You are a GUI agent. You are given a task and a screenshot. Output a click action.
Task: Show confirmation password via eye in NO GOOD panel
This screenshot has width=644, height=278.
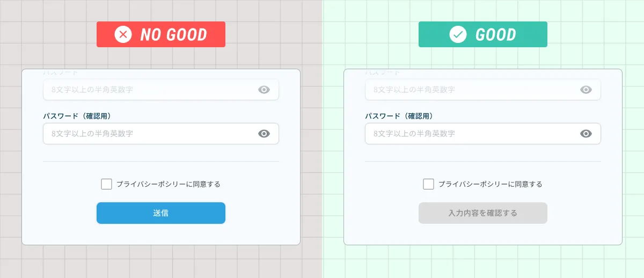264,134
